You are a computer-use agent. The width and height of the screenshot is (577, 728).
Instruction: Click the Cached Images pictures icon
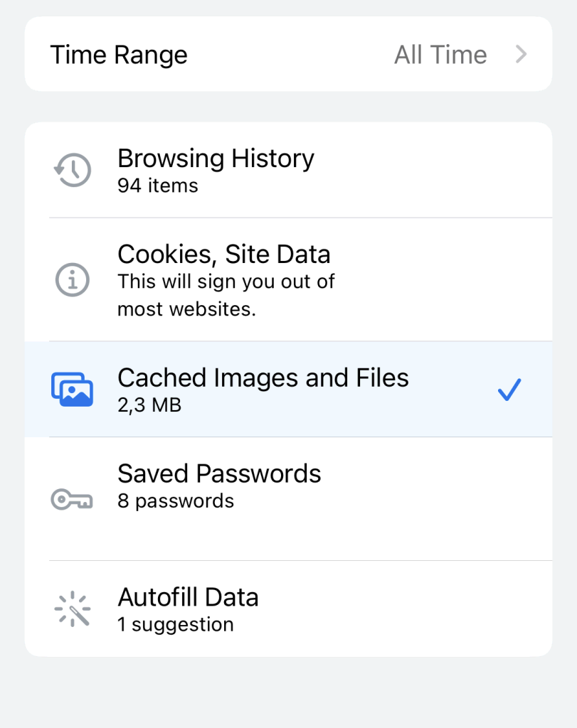pyautogui.click(x=73, y=390)
